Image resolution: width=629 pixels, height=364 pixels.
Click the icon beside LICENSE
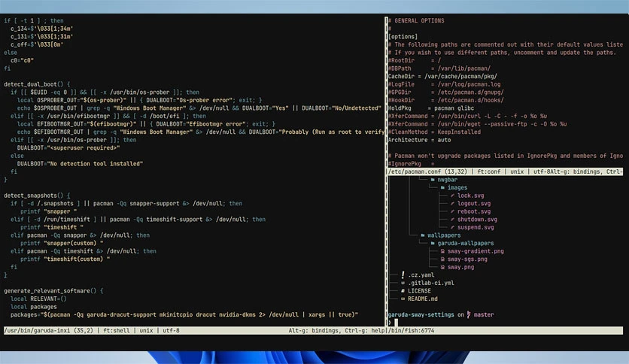coord(403,291)
